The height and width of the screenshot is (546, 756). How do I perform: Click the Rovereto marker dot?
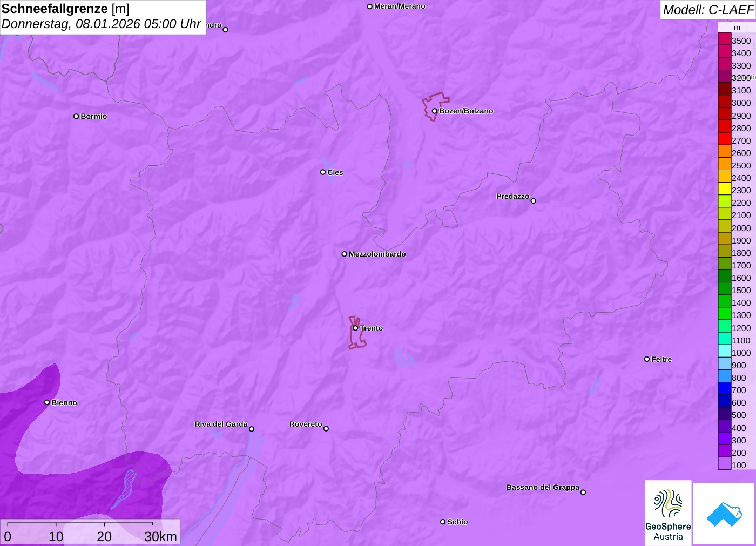[326, 429]
